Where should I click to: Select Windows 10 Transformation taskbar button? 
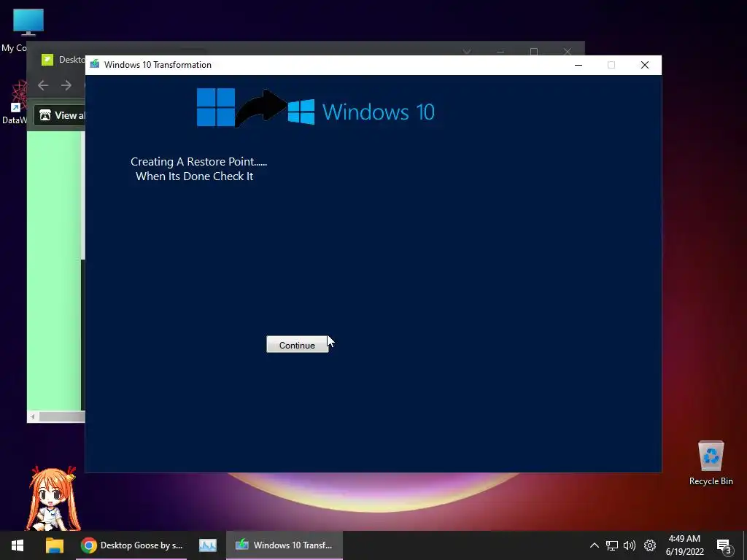pos(285,545)
